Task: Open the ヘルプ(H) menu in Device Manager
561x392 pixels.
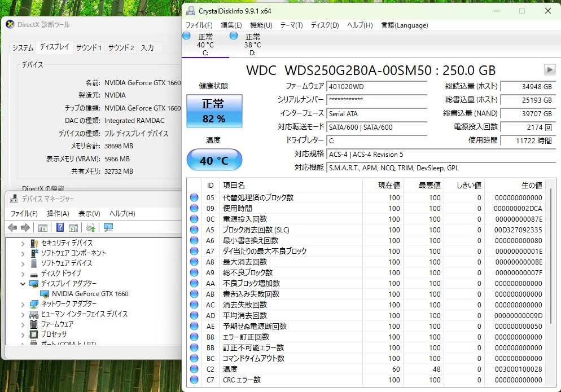Action: [x=122, y=214]
